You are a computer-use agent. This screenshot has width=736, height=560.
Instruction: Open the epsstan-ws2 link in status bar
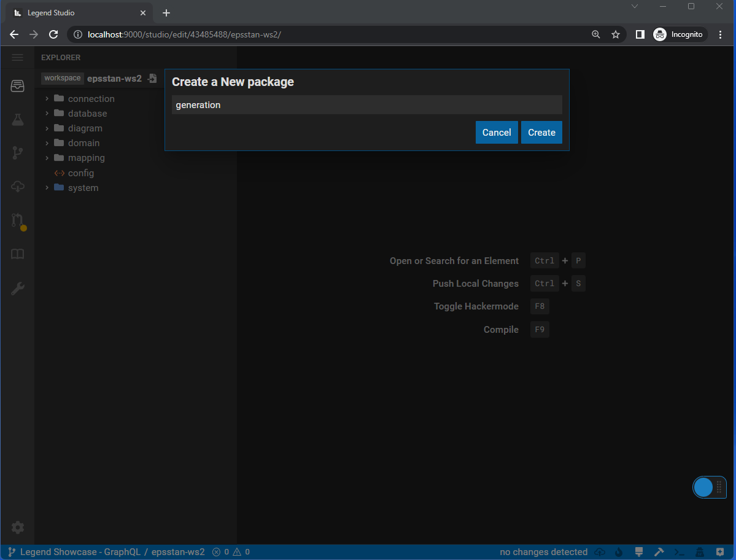[178, 552]
